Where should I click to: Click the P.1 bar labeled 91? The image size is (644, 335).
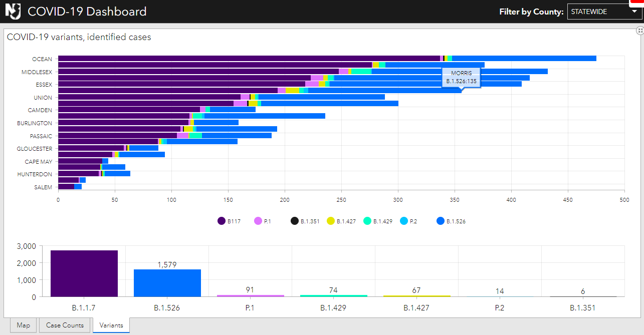click(250, 295)
